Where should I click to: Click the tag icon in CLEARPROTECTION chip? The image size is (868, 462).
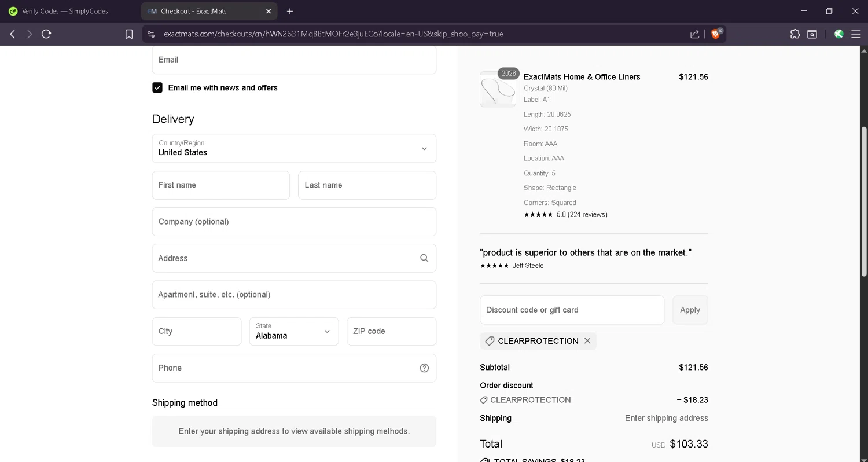490,341
